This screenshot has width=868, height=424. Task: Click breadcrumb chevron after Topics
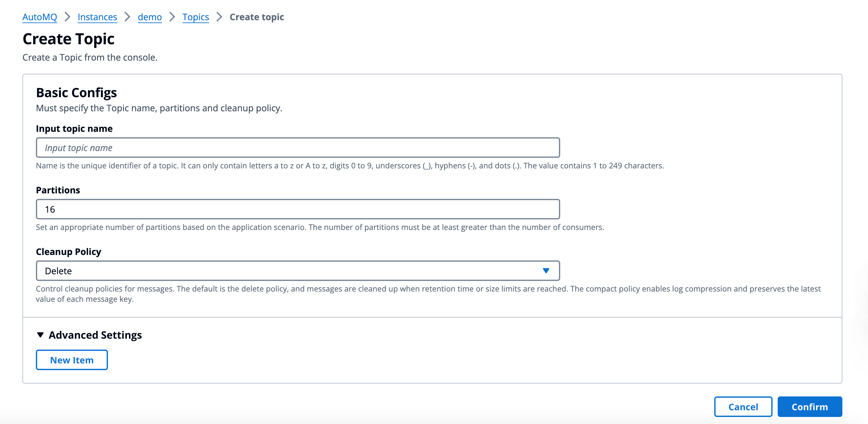coord(219,17)
